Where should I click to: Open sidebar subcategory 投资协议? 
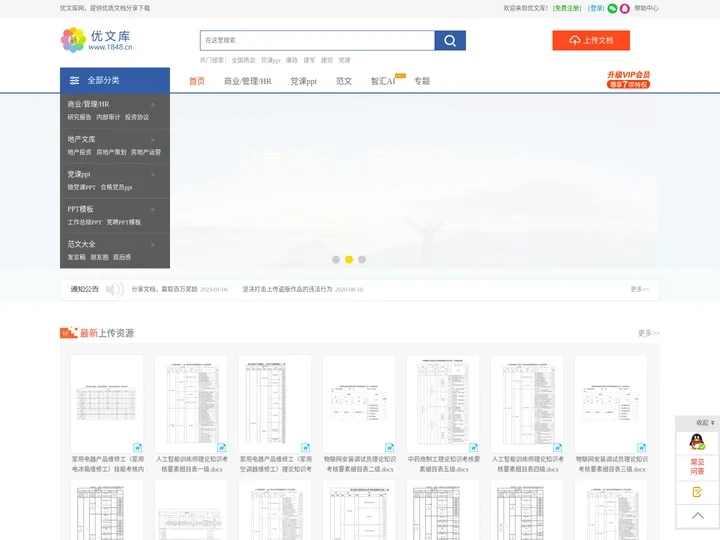(x=137, y=117)
